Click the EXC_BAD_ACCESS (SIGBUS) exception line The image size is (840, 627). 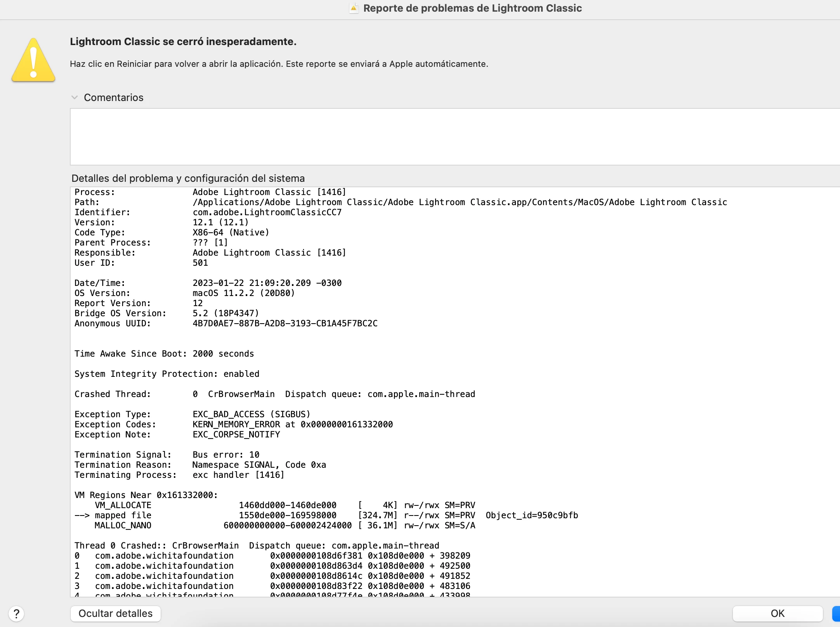[251, 415]
